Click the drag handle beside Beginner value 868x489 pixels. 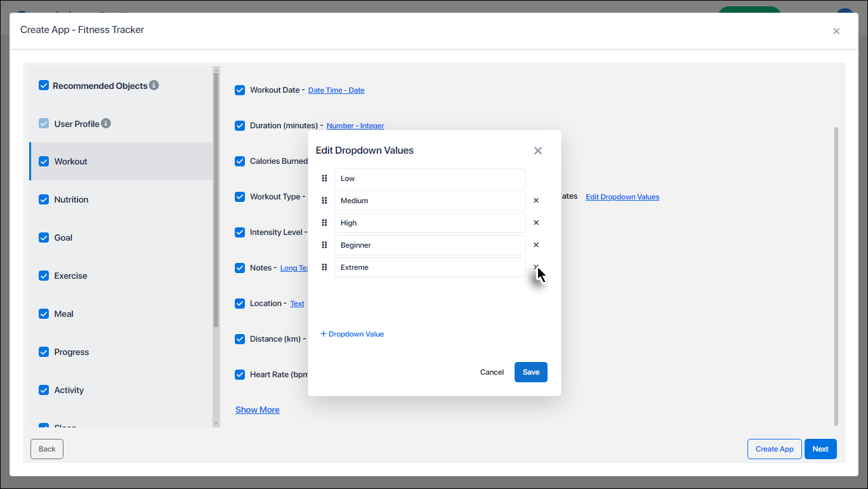[324, 245]
